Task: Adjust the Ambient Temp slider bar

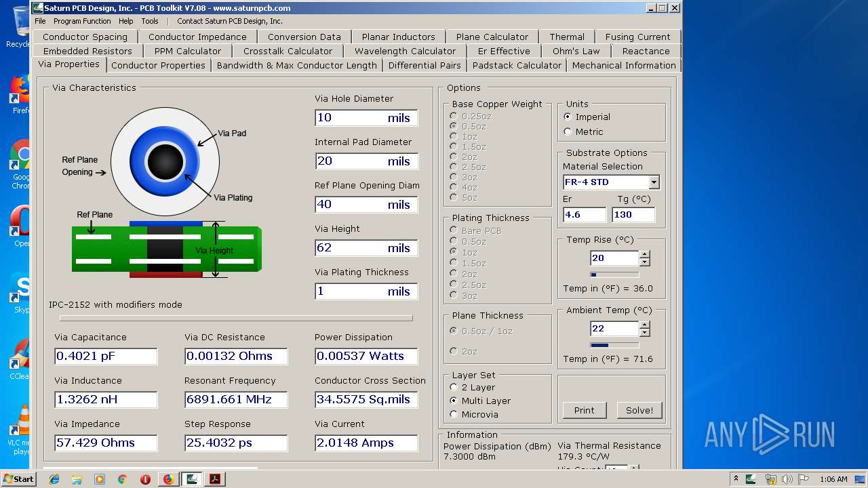Action: (x=614, y=345)
